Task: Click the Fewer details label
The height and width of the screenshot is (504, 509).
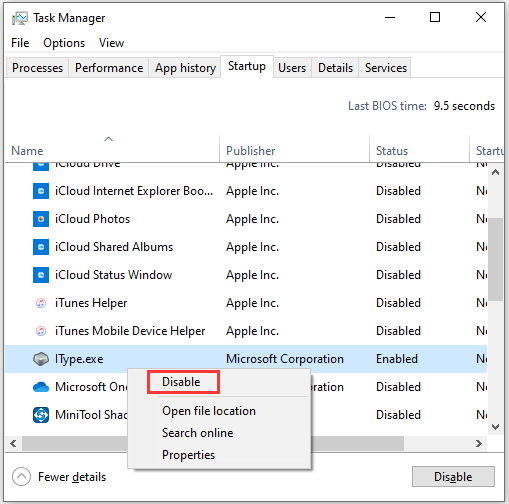Action: [x=72, y=477]
